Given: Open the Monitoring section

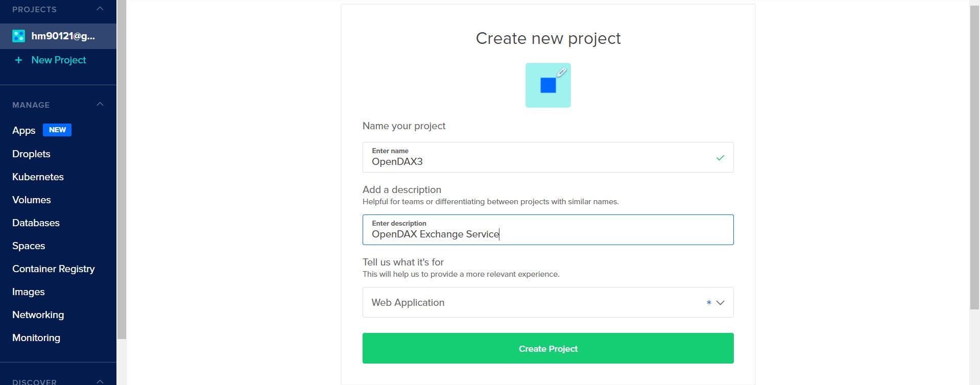Looking at the screenshot, I should click(36, 338).
